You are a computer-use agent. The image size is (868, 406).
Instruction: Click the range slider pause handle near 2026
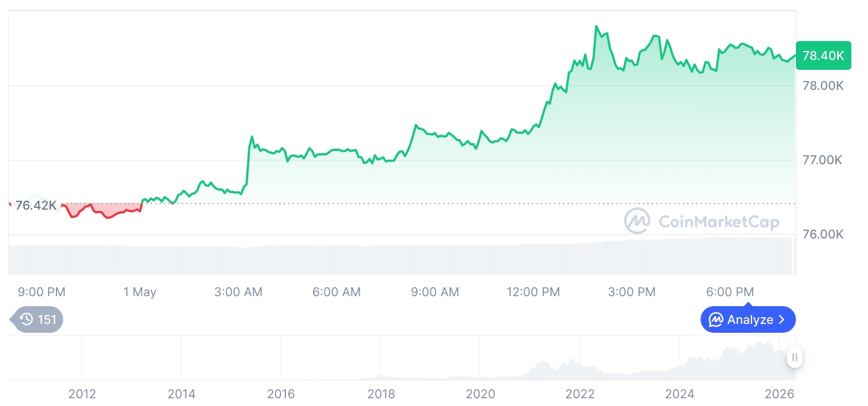point(795,357)
